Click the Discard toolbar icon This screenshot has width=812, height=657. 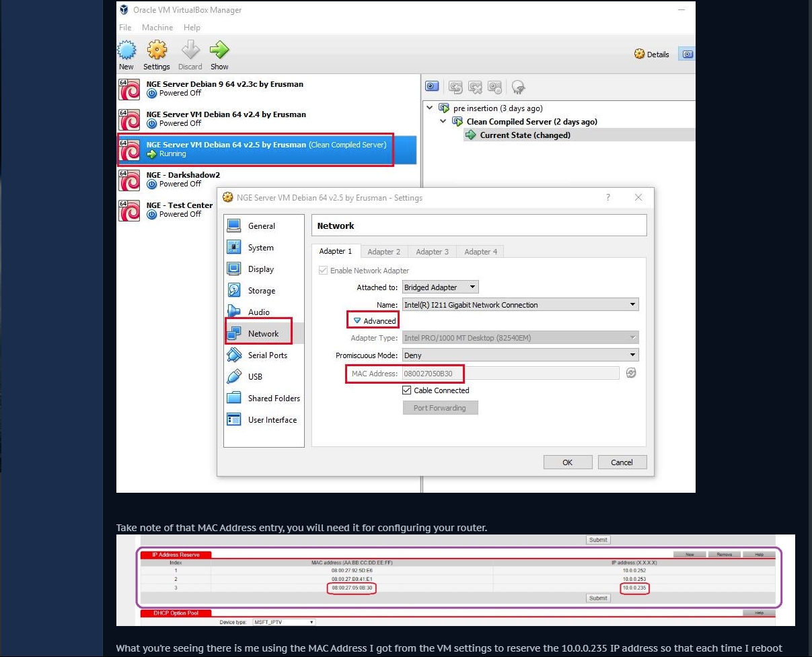(190, 55)
